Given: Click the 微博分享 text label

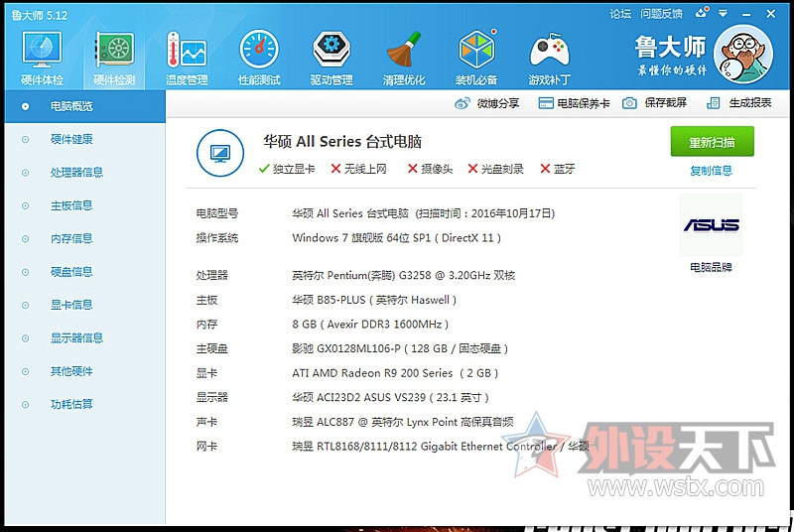Looking at the screenshot, I should point(498,103).
